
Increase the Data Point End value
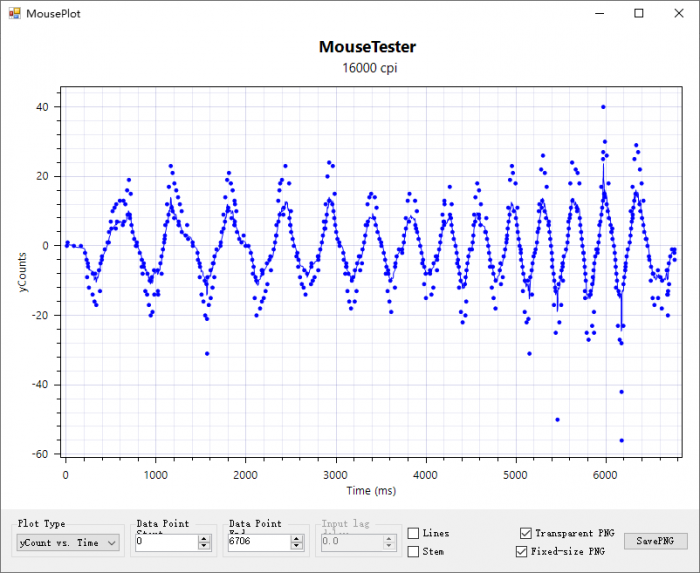click(x=296, y=538)
